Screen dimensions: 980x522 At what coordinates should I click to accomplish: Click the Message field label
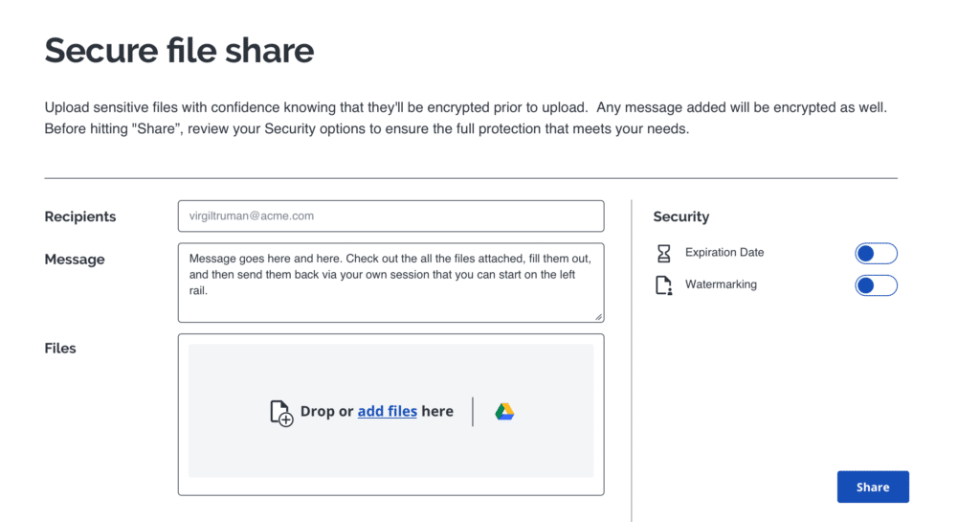point(75,260)
